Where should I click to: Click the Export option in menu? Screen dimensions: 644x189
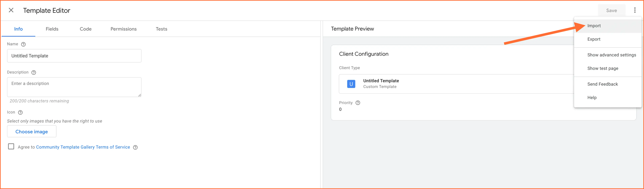coord(593,39)
